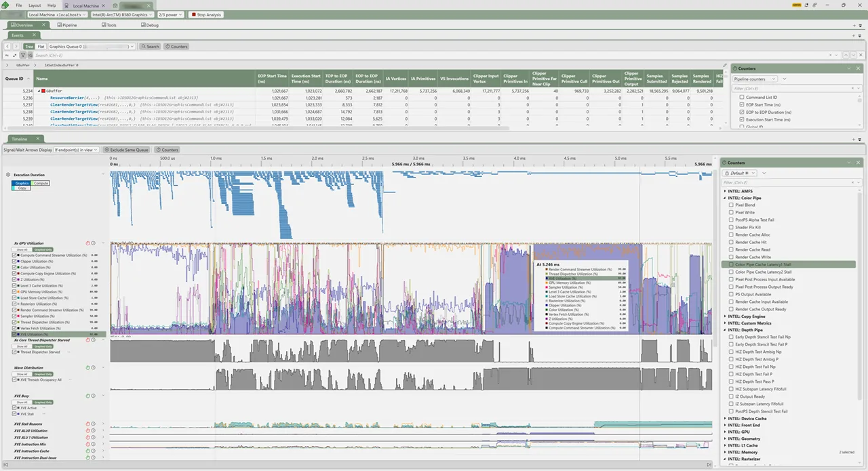Click the filter funnel icon beside search
This screenshot has height=471, width=868.
tap(23, 56)
